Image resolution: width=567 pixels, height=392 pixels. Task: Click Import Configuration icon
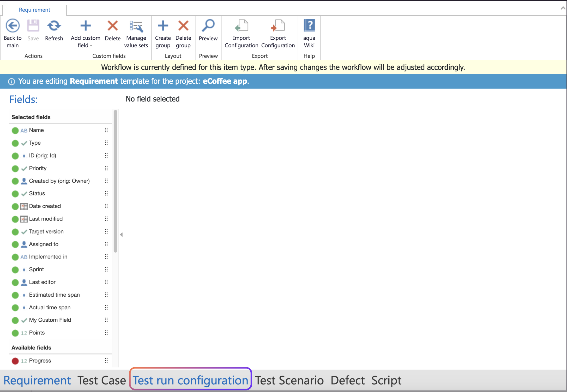pos(241,26)
